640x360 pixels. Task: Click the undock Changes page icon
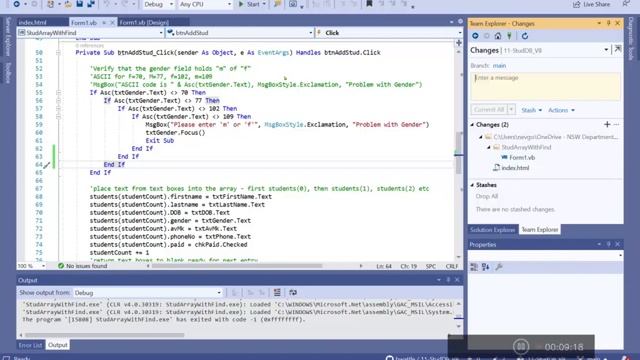point(618,49)
